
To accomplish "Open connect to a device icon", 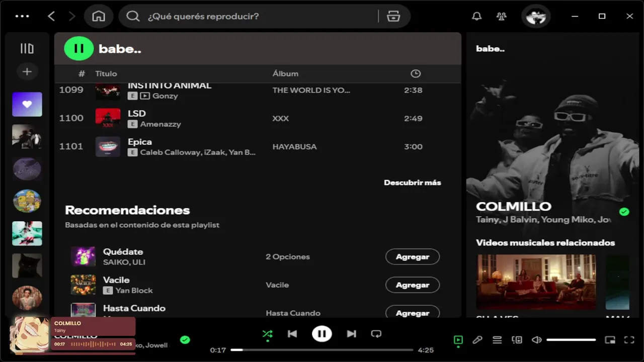I will click(517, 340).
